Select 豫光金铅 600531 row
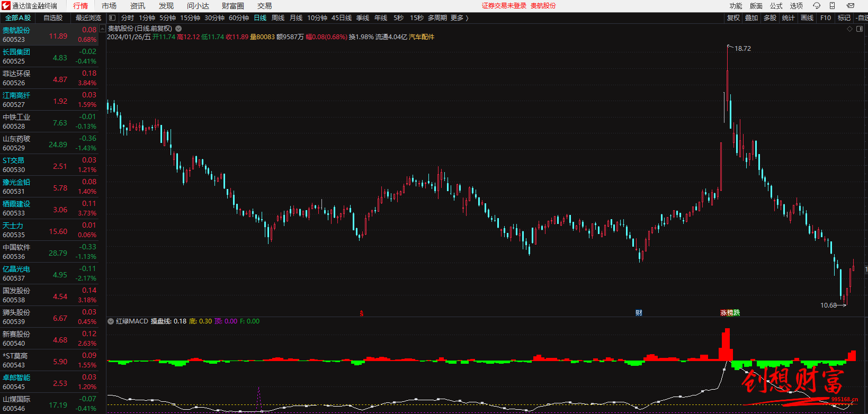 click(49, 186)
